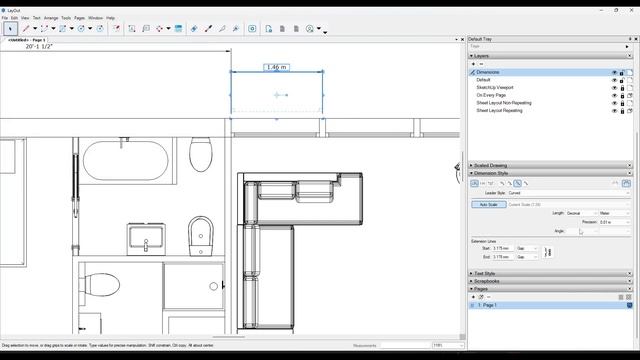
Task: Open the Precision dropdown
Action: point(615,222)
